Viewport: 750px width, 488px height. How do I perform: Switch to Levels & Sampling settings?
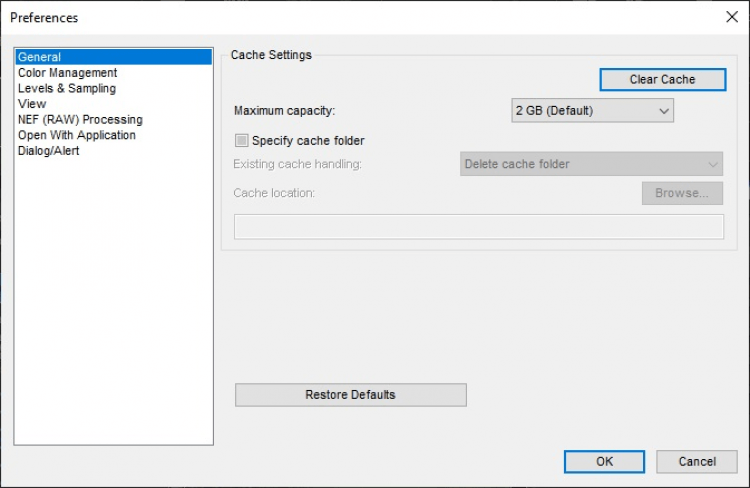[66, 88]
